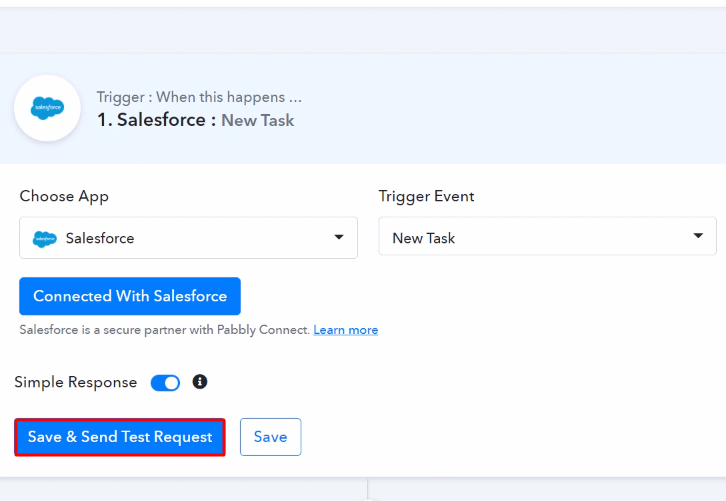This screenshot has width=726, height=501.
Task: Click Connected With Salesforce button
Action: coord(130,296)
